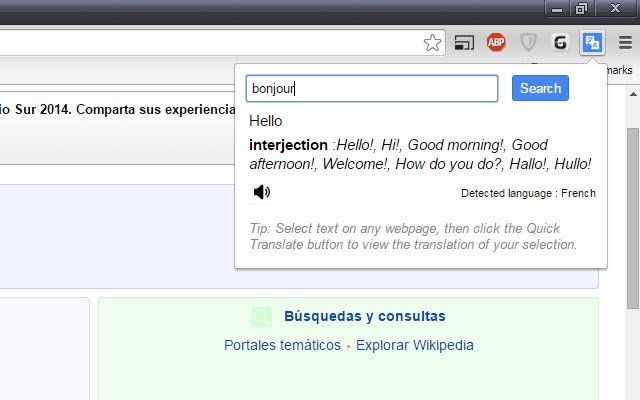Play pronunciation with the speaker icon

point(262,192)
